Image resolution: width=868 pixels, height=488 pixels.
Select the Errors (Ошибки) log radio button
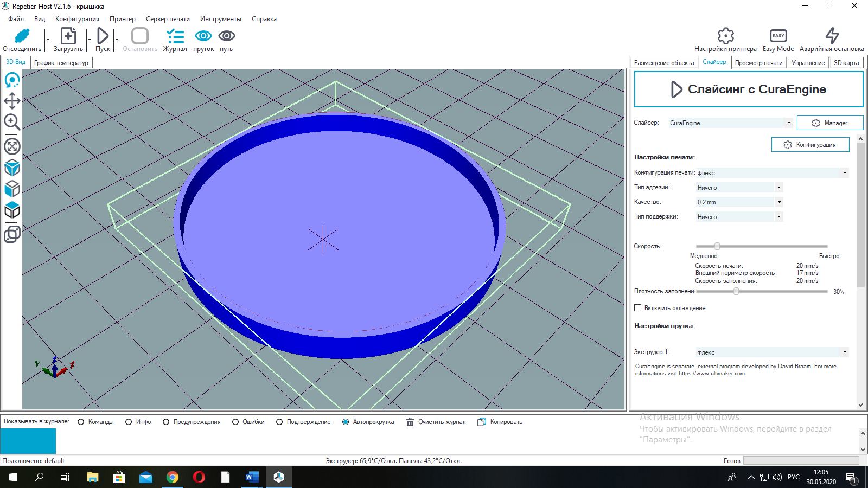[x=235, y=422]
